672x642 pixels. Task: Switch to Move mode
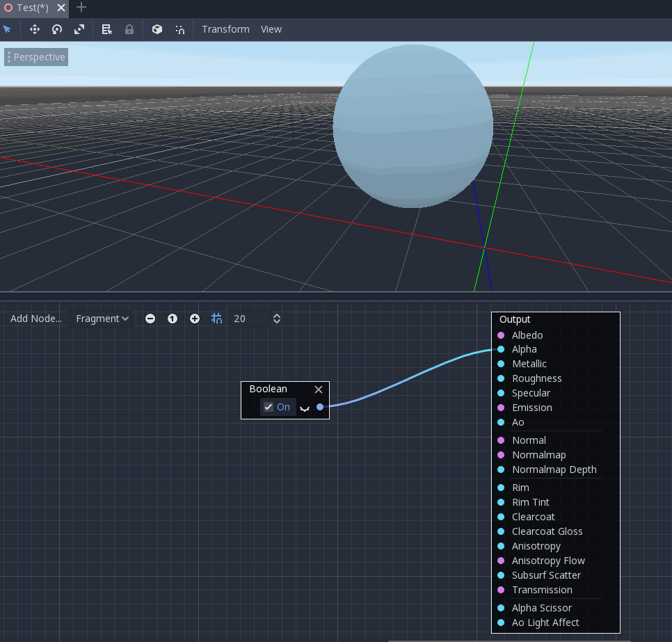pyautogui.click(x=33, y=29)
